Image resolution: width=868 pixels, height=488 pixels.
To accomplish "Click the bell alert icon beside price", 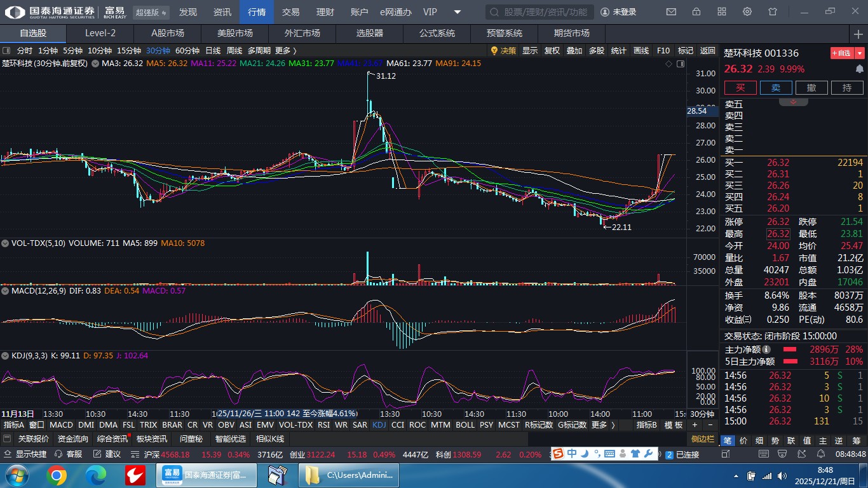I will (860, 69).
